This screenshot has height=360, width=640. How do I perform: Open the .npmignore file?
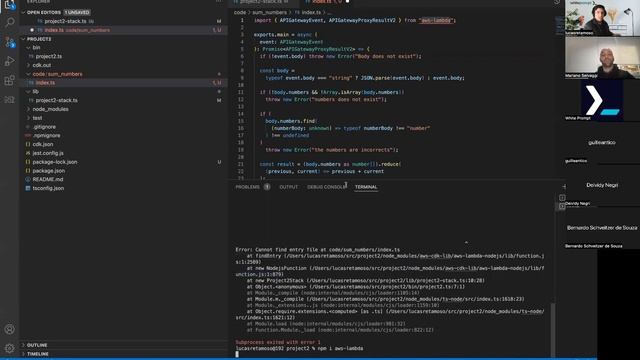click(46, 136)
